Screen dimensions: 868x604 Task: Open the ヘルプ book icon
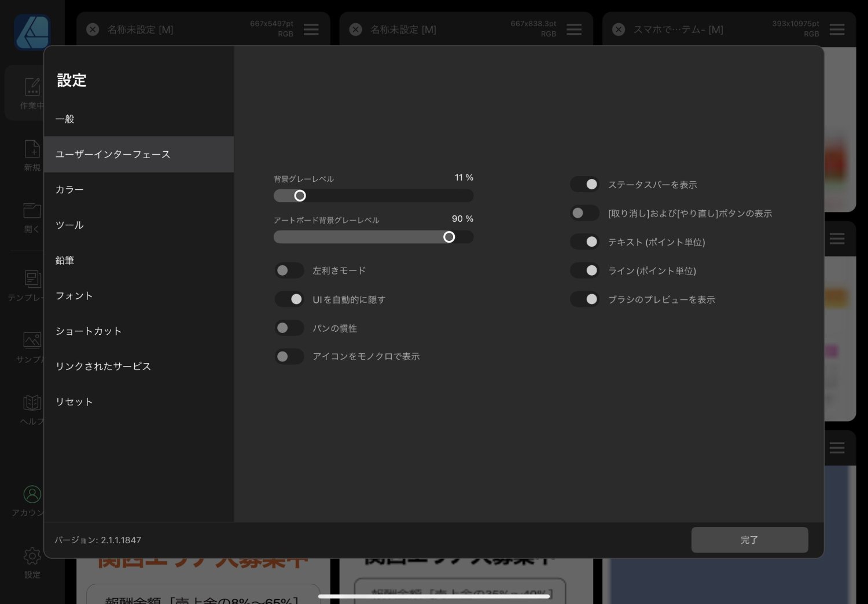click(32, 402)
